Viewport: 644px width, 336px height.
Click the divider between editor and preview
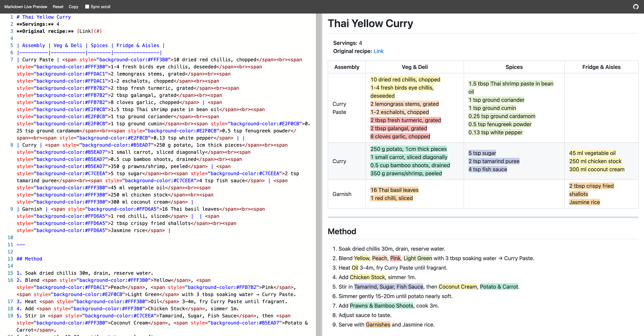click(319, 174)
